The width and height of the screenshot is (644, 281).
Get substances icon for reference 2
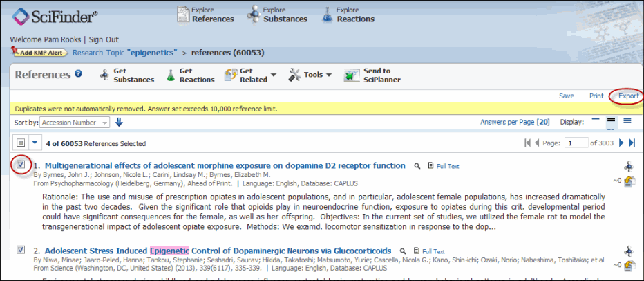coord(628,251)
